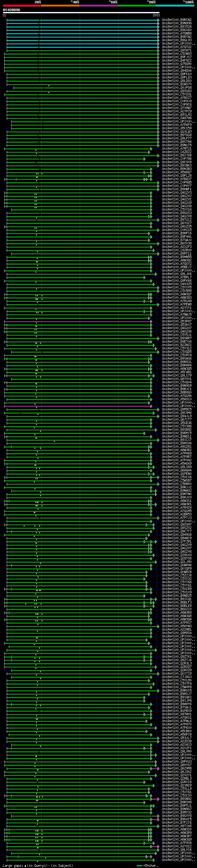The height and width of the screenshot is (868, 197).
Task: Click the purple alignment bar for Q53P87
Action: pyautogui.click(x=78, y=321)
